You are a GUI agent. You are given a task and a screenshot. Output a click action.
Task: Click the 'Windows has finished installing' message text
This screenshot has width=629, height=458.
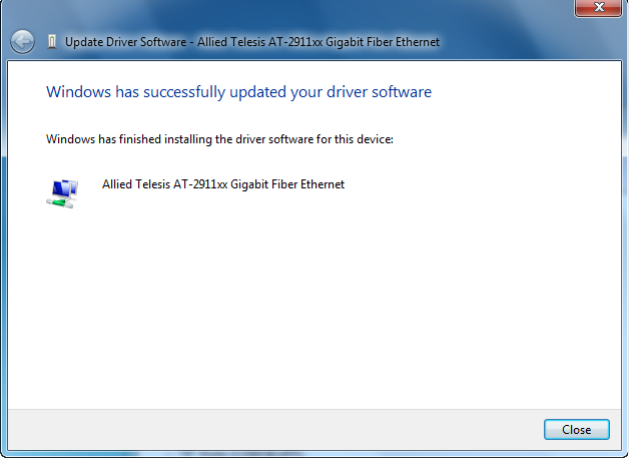tap(219, 139)
